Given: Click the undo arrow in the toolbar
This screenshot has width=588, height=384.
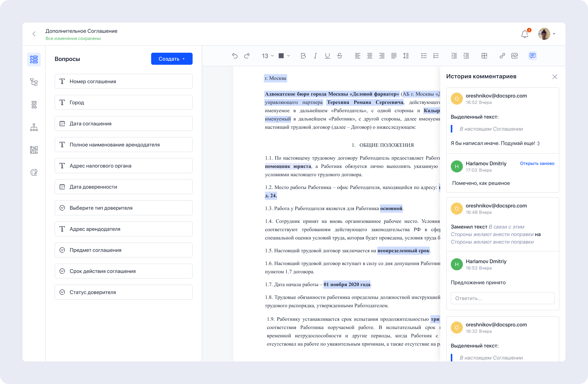Looking at the screenshot, I should (x=235, y=56).
